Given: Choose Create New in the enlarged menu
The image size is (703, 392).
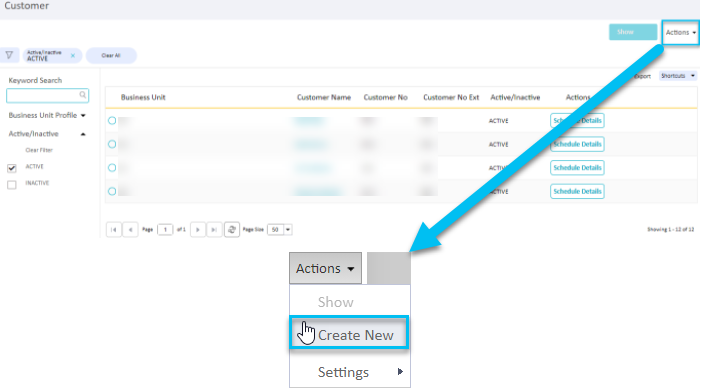Looking at the screenshot, I should click(349, 333).
